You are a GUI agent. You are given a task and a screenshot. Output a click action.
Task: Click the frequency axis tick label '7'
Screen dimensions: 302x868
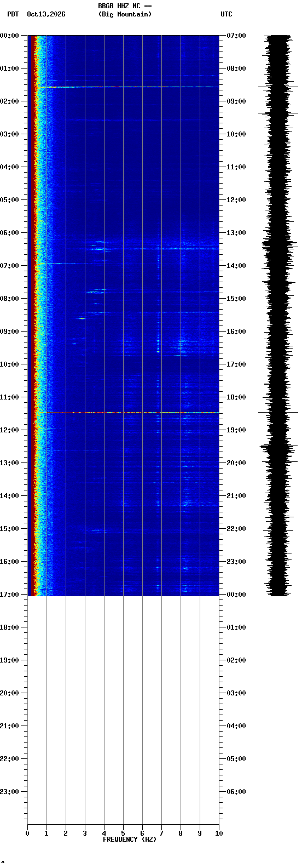[x=161, y=833]
